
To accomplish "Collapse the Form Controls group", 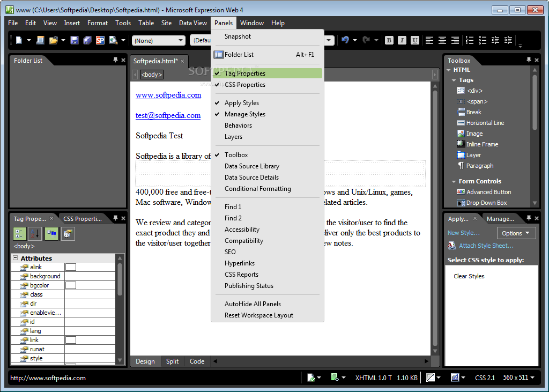I will point(454,181).
